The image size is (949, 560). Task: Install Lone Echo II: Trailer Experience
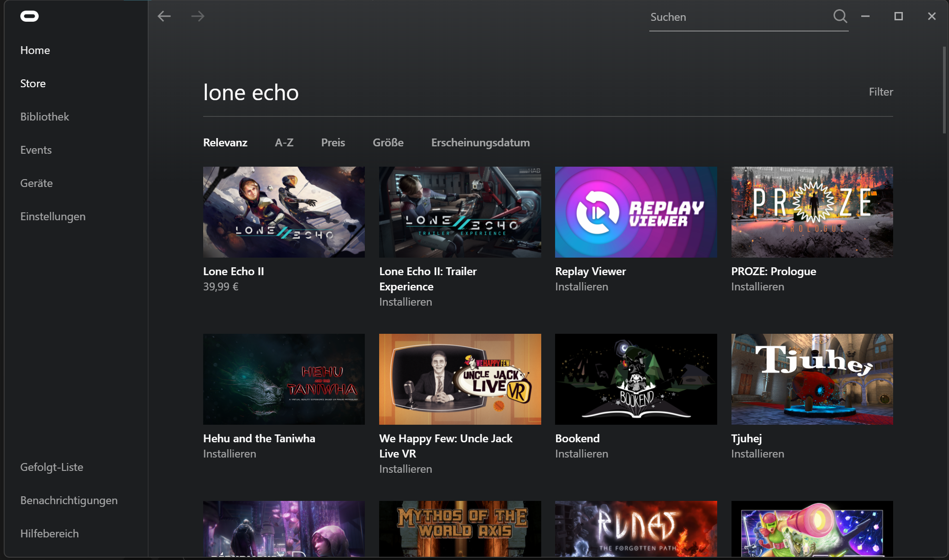coord(405,302)
